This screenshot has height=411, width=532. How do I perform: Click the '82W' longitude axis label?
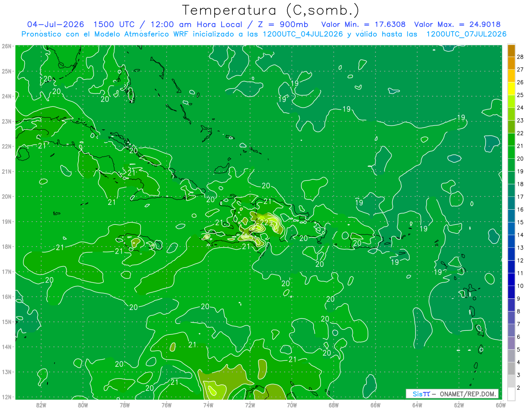(41, 405)
